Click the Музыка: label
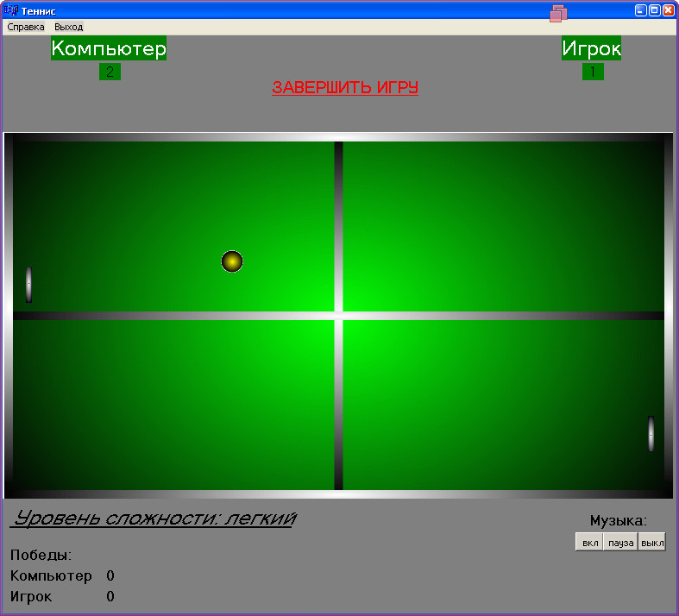Viewport: 679px width, 616px height. tap(619, 521)
